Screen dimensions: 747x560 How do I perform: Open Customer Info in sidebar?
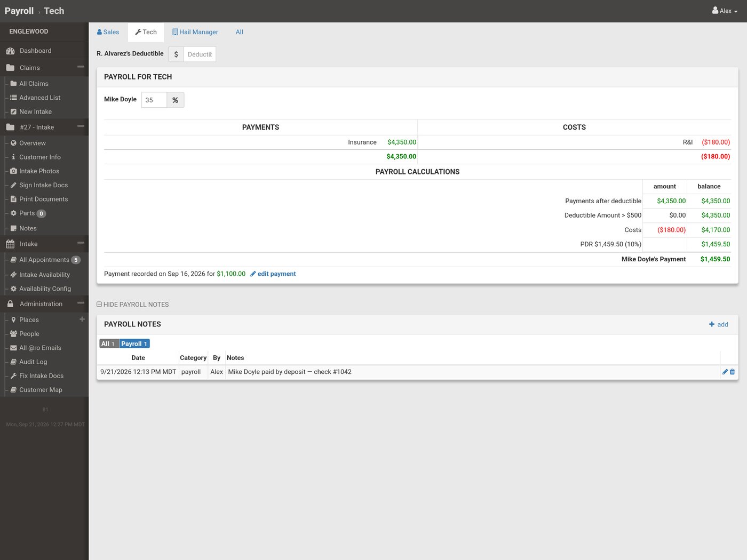[40, 157]
